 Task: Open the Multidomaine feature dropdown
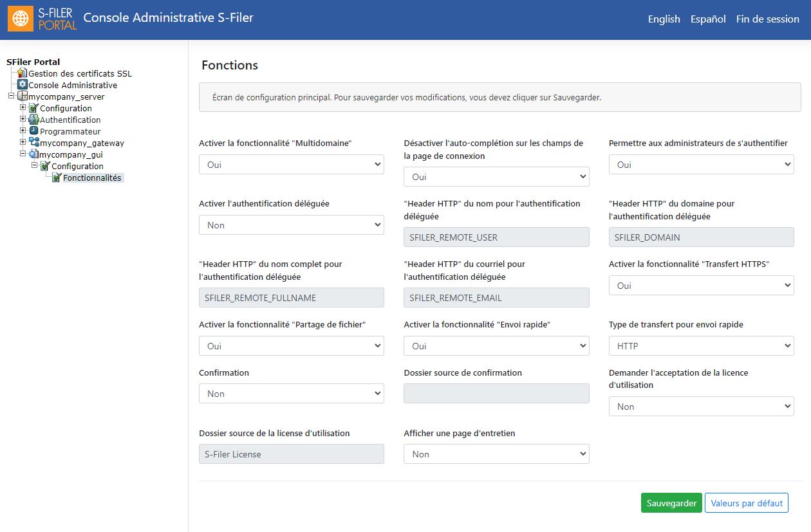[x=292, y=165]
